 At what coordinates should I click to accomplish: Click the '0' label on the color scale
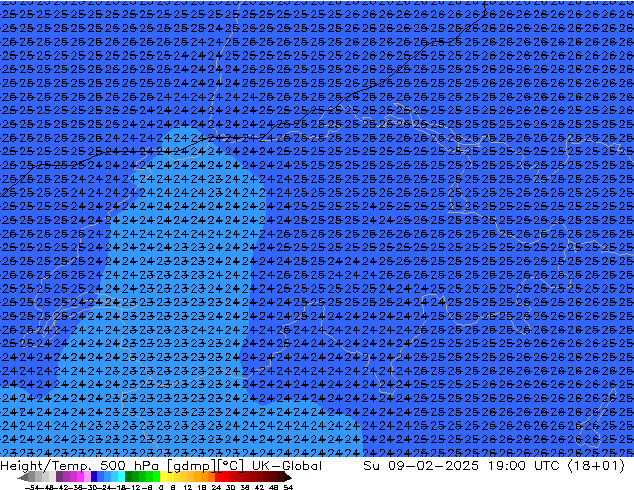(161, 488)
